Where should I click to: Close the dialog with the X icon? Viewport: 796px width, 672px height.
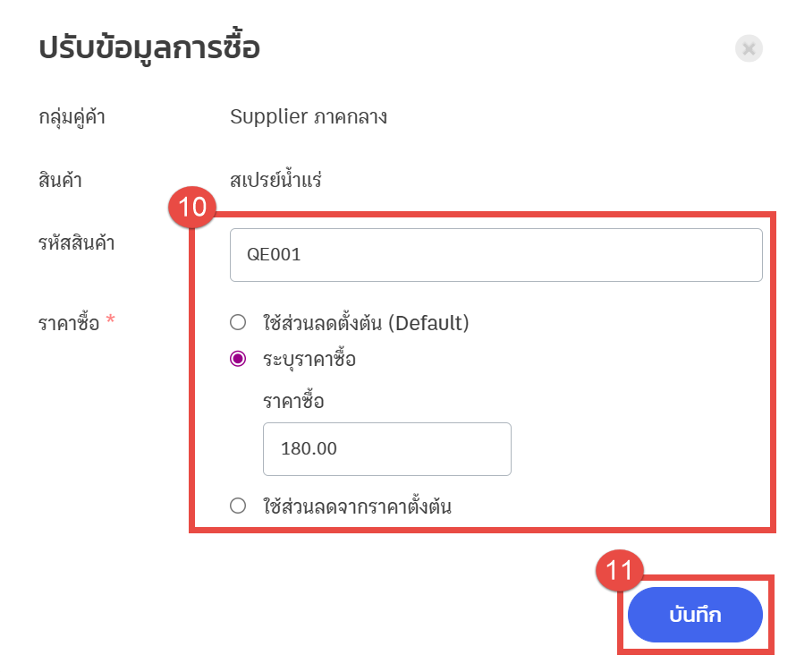pyautogui.click(x=749, y=48)
